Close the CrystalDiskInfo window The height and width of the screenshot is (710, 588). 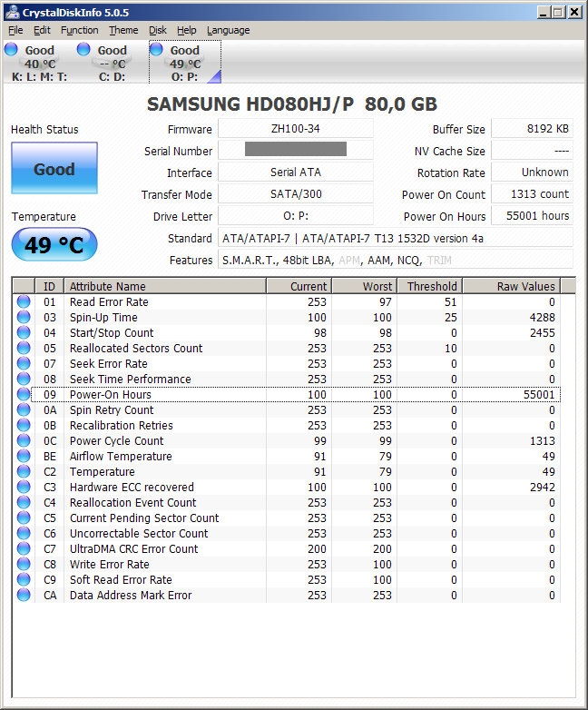point(574,12)
